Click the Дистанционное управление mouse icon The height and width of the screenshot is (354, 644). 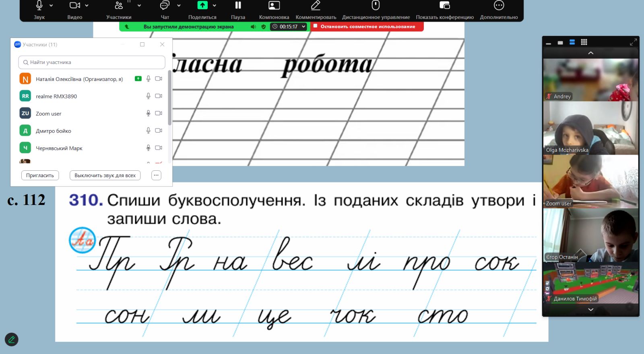376,6
